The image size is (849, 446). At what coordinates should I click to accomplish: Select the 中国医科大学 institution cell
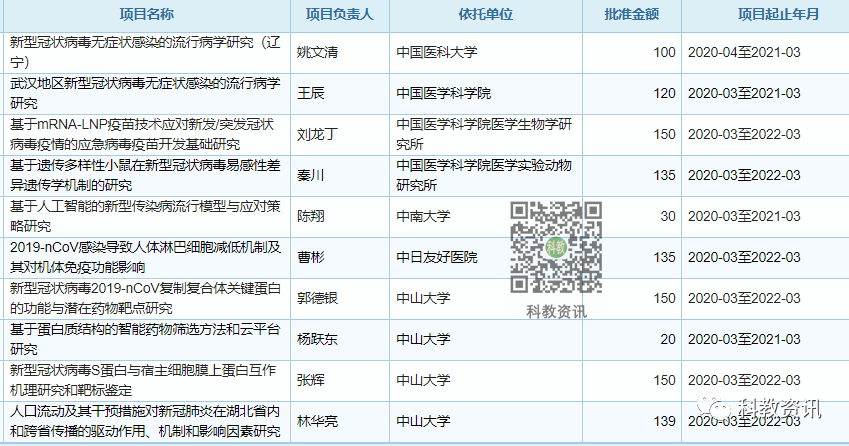[437, 53]
